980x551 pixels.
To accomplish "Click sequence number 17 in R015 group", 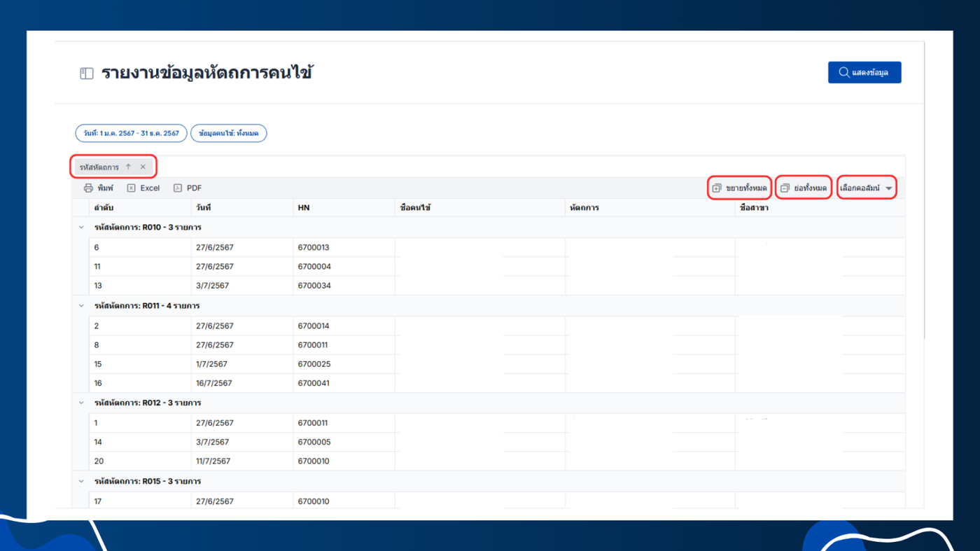I will pyautogui.click(x=140, y=502).
